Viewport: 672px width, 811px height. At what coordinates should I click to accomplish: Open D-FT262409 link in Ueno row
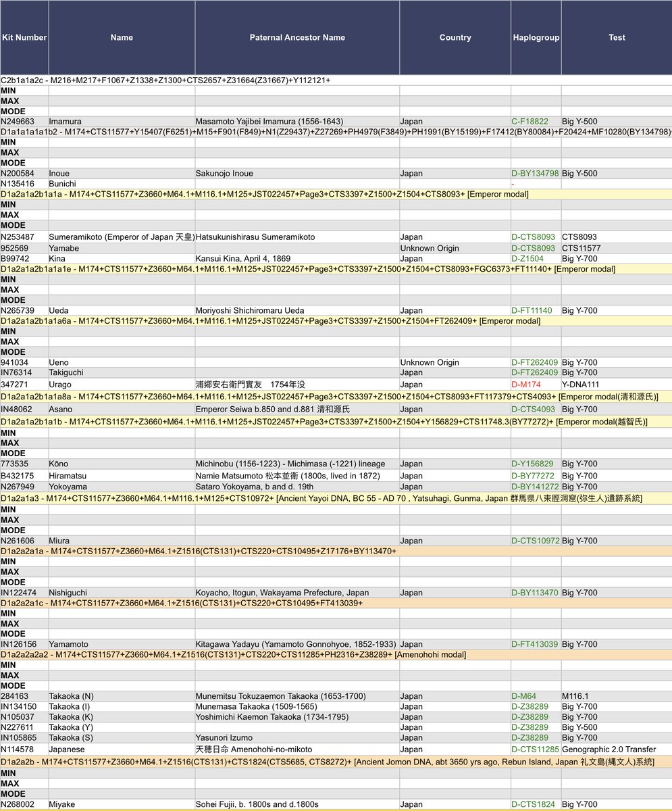(535, 363)
